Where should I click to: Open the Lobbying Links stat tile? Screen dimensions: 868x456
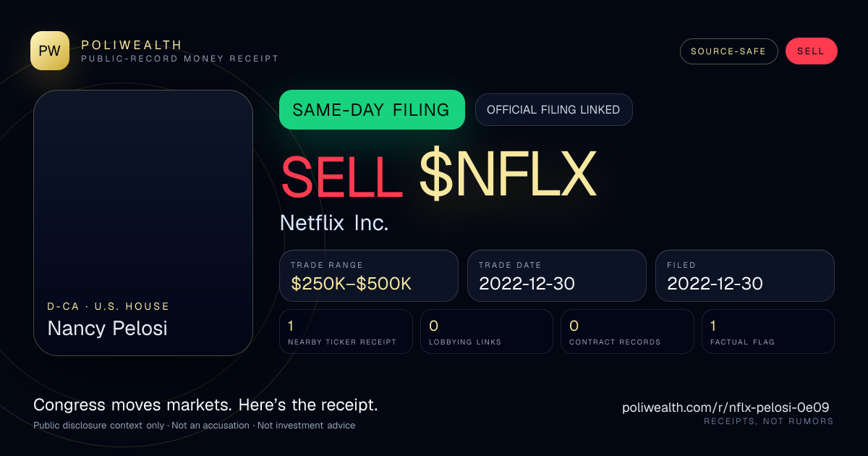click(487, 332)
